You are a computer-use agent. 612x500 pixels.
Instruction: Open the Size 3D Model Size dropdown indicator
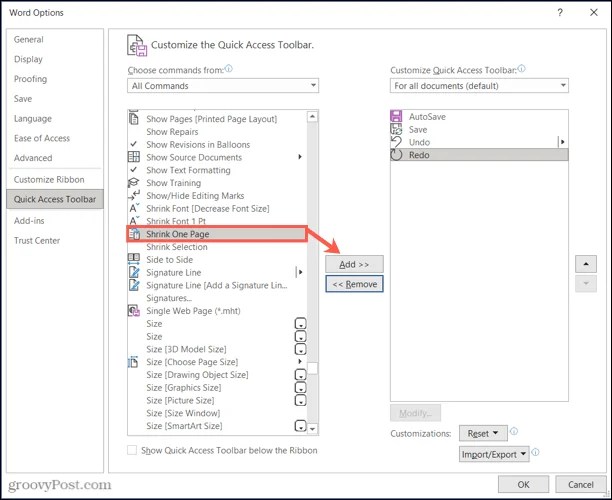300,349
